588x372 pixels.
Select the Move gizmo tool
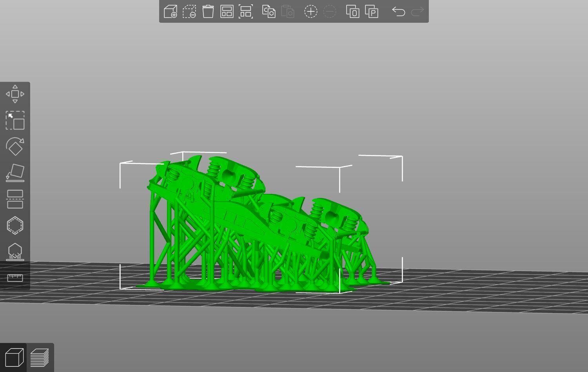coord(15,94)
